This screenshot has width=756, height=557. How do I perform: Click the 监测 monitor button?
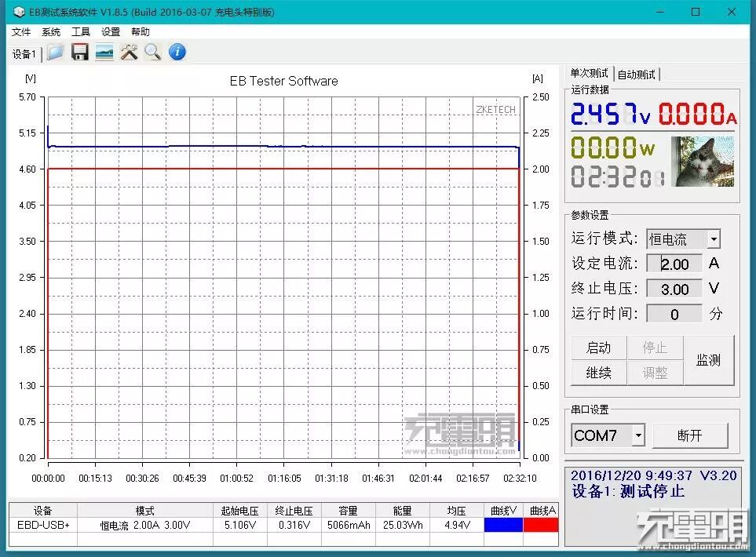pyautogui.click(x=709, y=360)
